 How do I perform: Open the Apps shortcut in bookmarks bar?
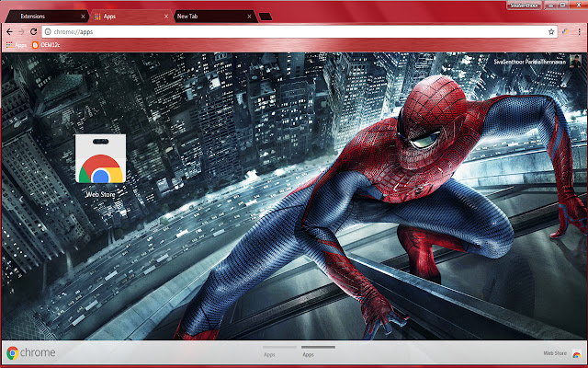point(17,45)
